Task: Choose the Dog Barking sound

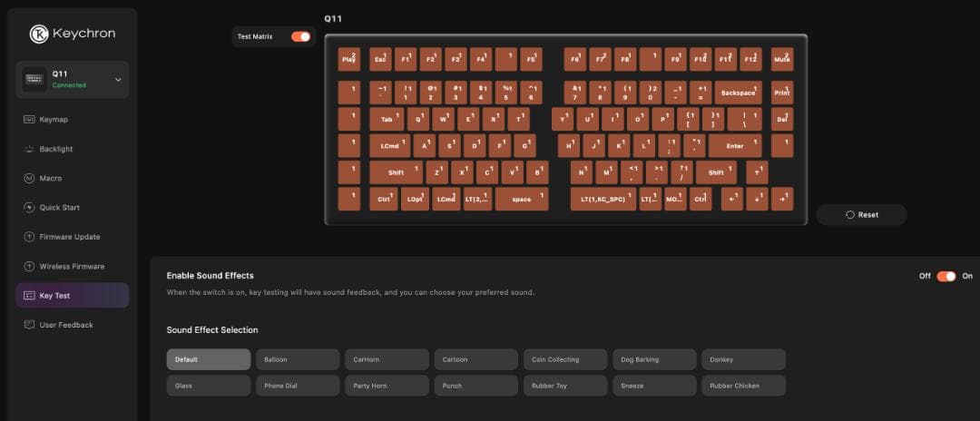Action: pyautogui.click(x=654, y=360)
